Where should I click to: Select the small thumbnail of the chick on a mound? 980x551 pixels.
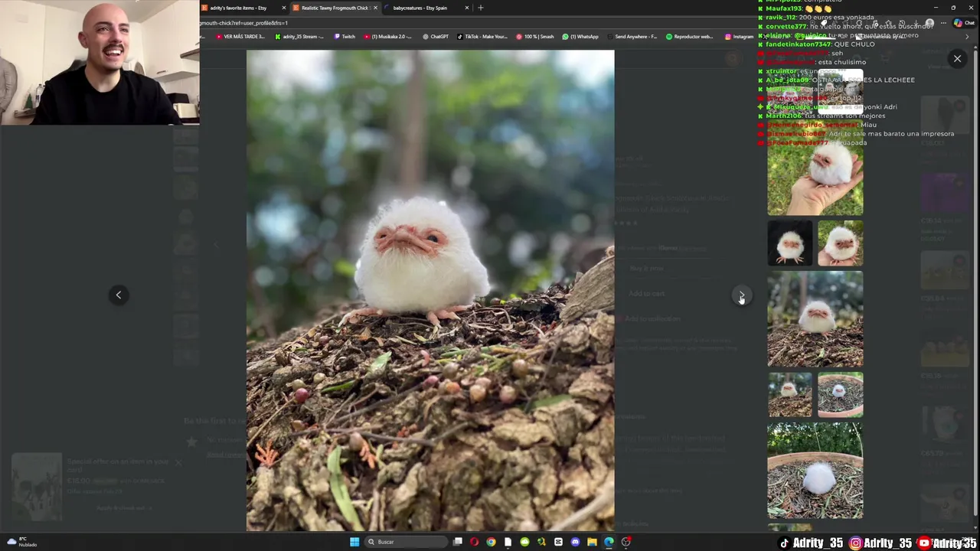pos(790,395)
